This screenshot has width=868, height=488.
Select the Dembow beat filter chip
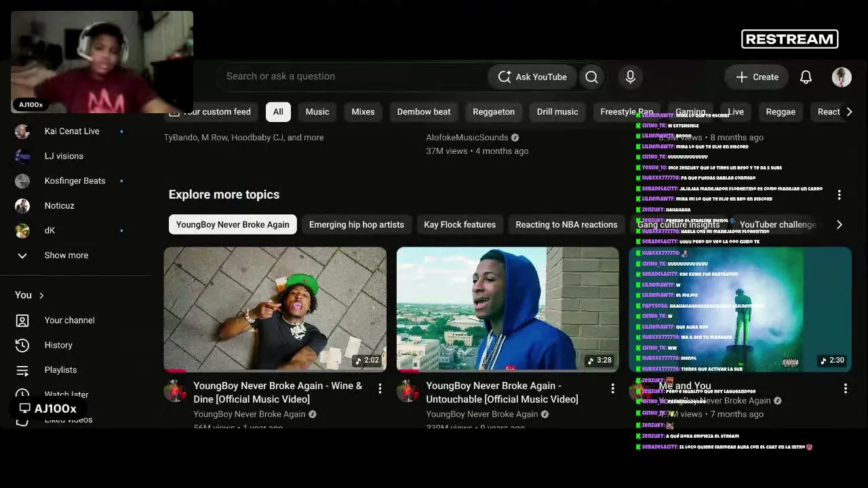click(x=424, y=112)
